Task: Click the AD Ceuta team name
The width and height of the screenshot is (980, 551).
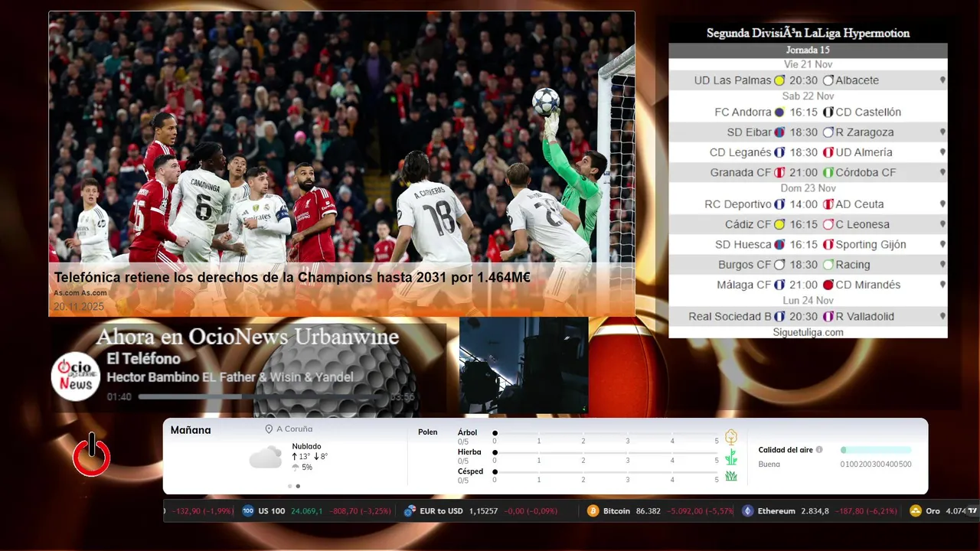Action: click(x=859, y=204)
